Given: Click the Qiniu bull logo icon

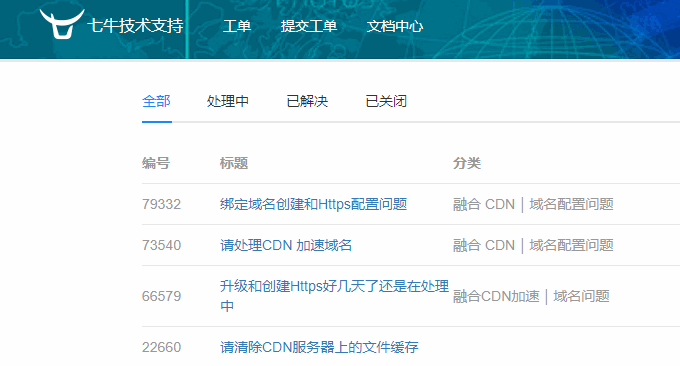Looking at the screenshot, I should (x=62, y=24).
